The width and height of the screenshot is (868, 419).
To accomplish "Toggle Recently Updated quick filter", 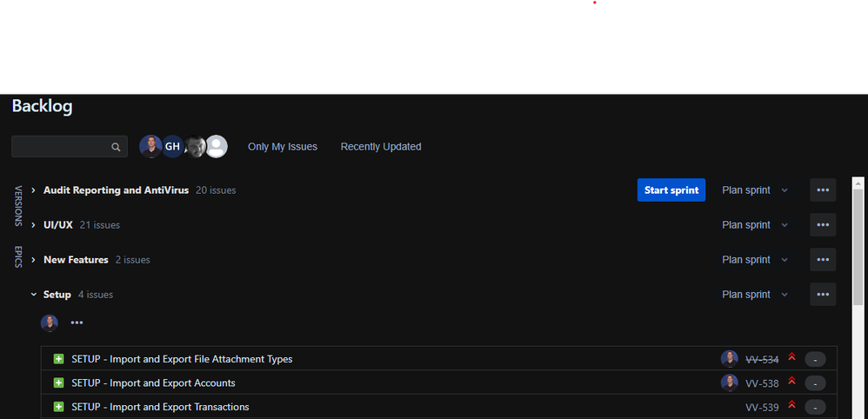I will pyautogui.click(x=381, y=147).
